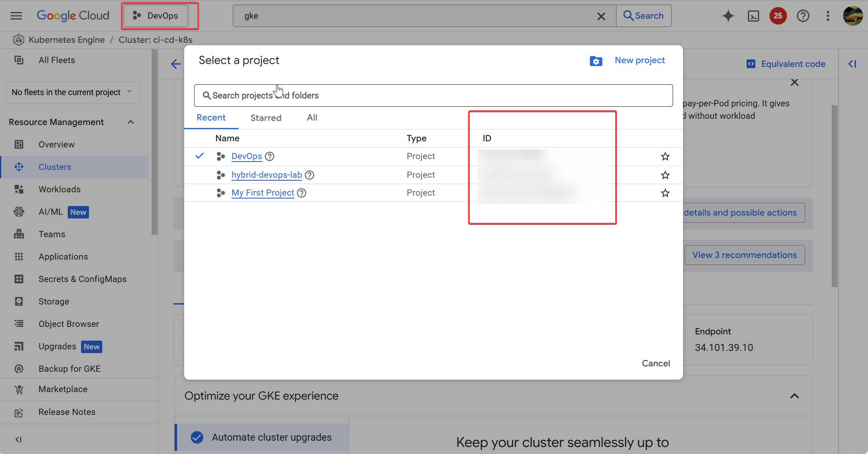Click the vertical scrollbar of sidebar
Image resolution: width=868 pixels, height=454 pixels.
point(155,141)
